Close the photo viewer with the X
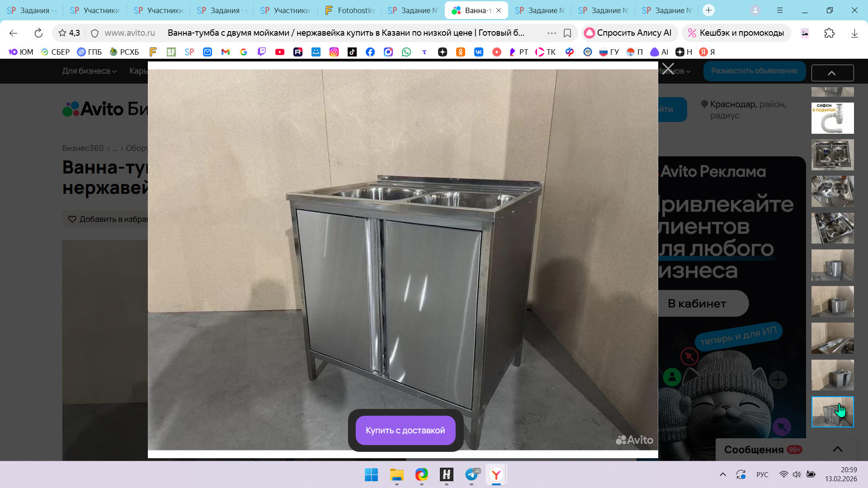868x488 pixels. click(668, 69)
